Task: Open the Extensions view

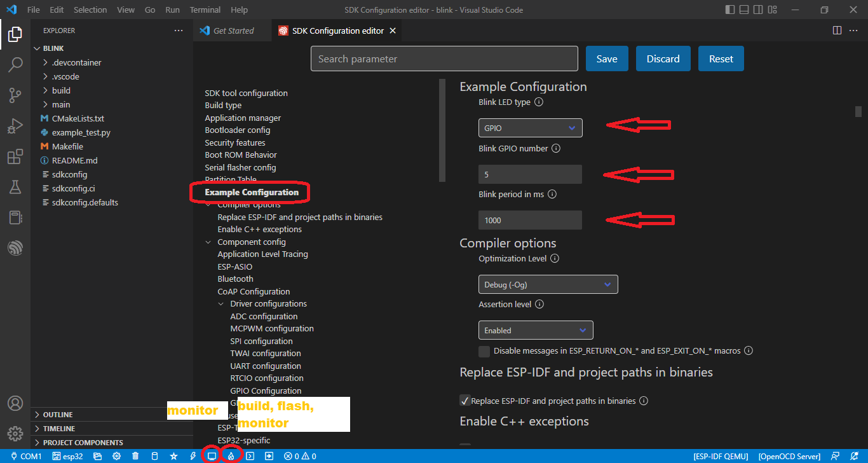Action: click(15, 156)
